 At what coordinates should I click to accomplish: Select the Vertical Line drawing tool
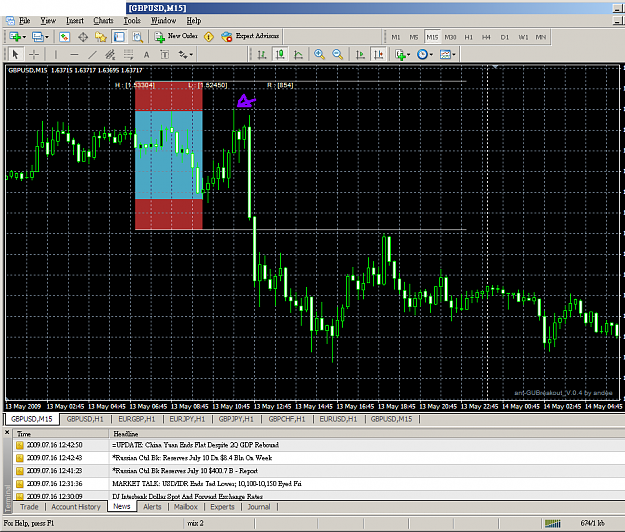point(56,54)
